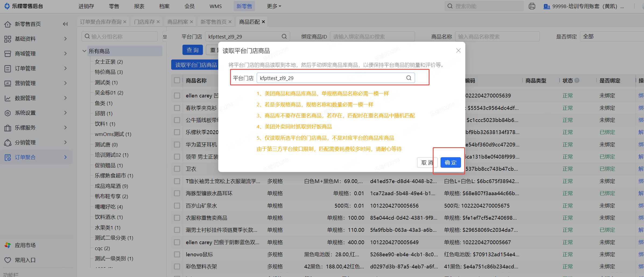Image resolution: width=644 pixels, height=277 pixels.
Task: Tick the checkbox for 百岁山矿泉水
Action: coord(177,206)
